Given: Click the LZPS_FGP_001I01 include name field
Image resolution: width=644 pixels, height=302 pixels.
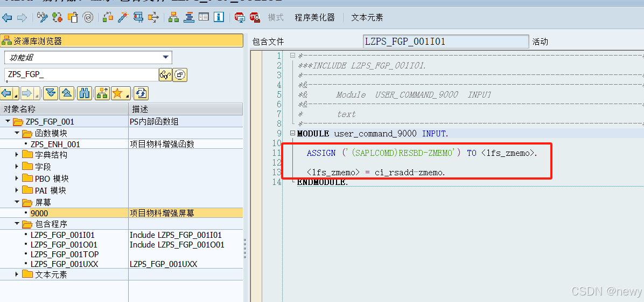Looking at the screenshot, I should [x=446, y=42].
